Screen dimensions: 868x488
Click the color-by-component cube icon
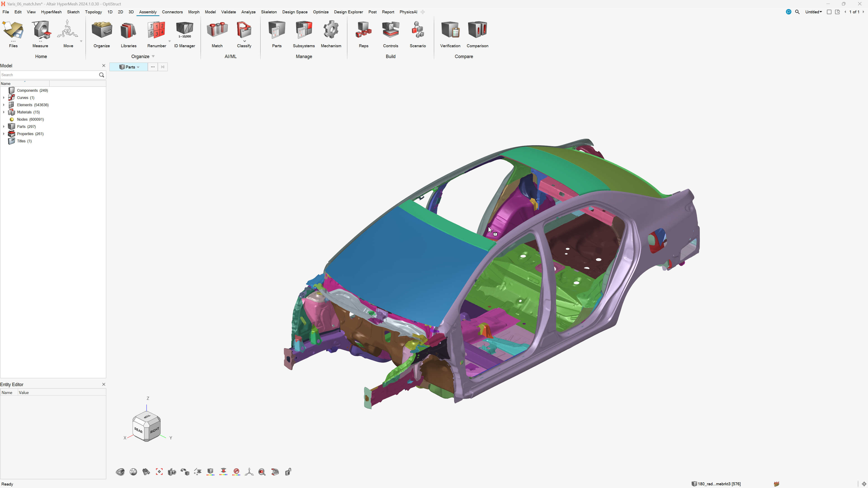point(210,472)
